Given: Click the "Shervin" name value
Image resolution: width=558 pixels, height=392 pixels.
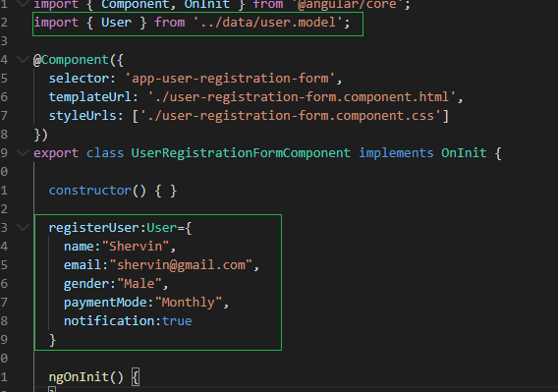Looking at the screenshot, I should [136, 246].
